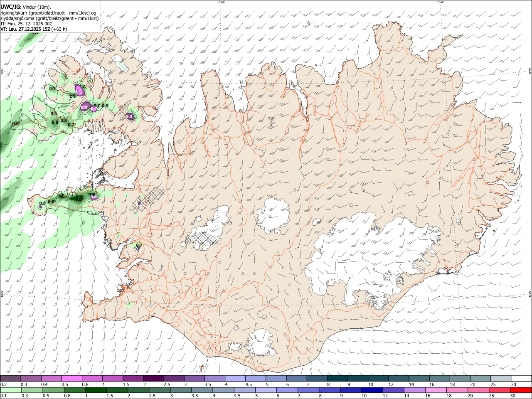Image resolution: width=532 pixels, height=399 pixels.
Task: Select the bright red swatch ending rain legend
Action: point(521,390)
